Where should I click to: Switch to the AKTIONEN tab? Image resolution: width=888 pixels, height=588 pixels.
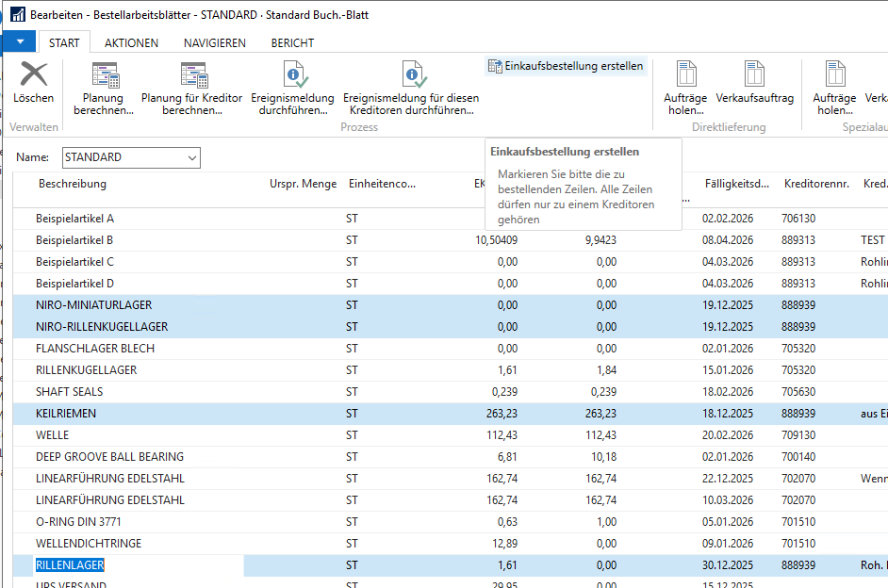[x=131, y=41]
